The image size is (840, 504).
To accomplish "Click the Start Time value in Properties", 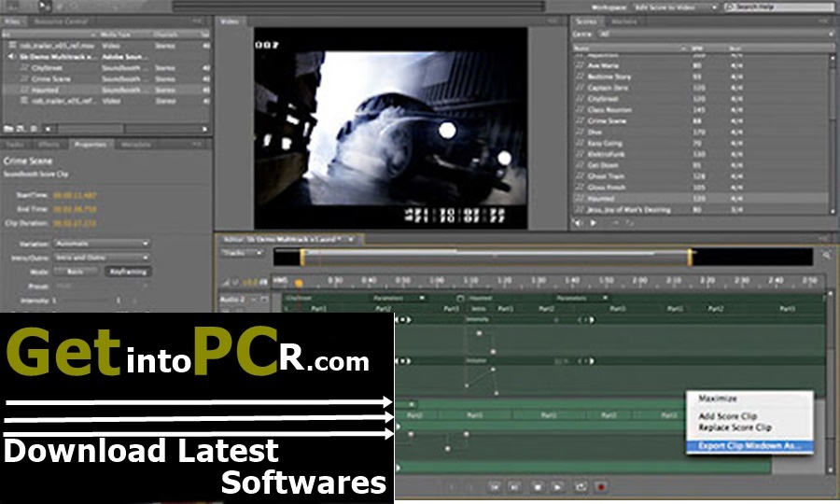I will point(75,195).
